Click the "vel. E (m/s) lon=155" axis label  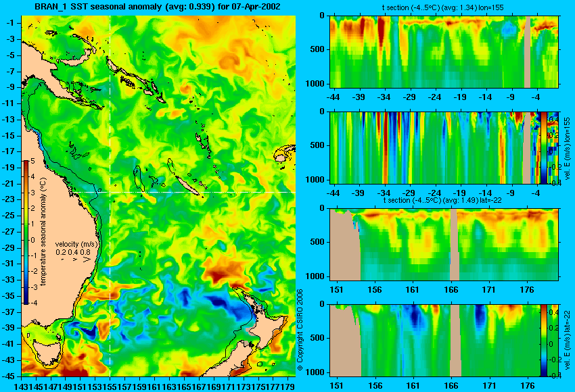[567, 149]
